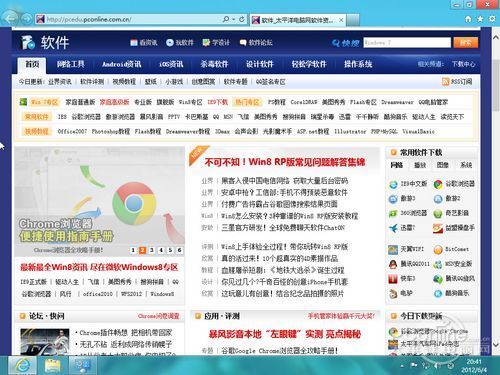Click the orange search button
This screenshot has height=375, width=500.
[466, 42]
